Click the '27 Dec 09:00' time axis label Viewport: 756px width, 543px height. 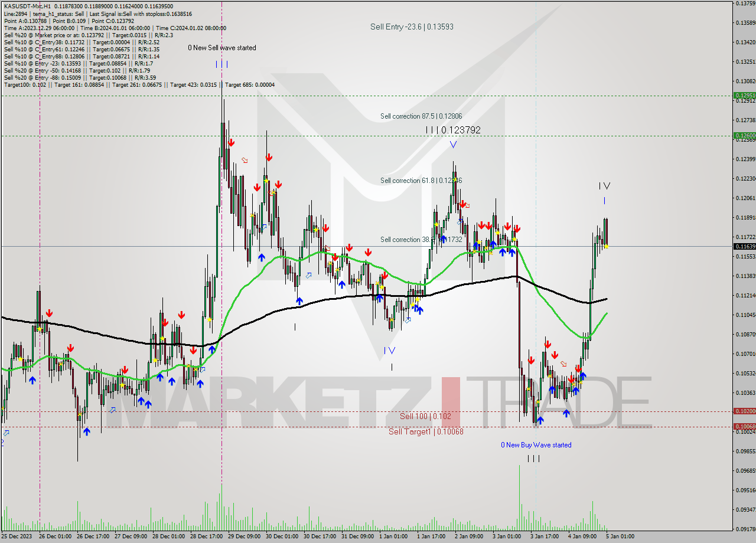(x=131, y=537)
